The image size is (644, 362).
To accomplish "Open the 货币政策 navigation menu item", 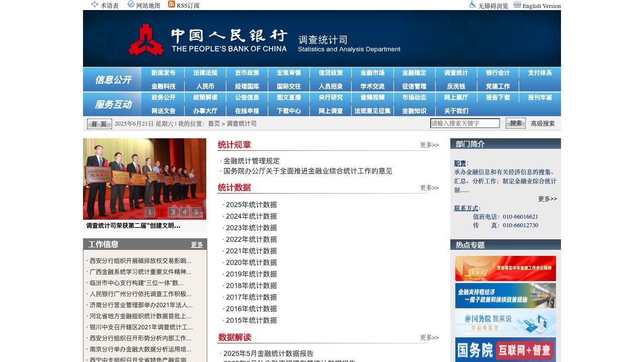I will click(247, 73).
